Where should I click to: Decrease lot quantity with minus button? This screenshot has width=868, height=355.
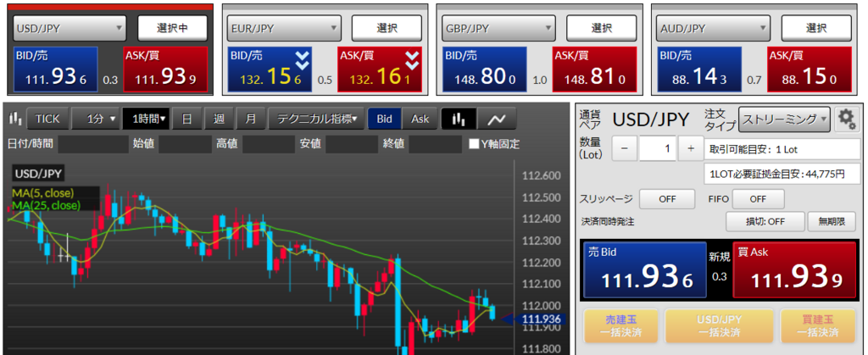click(x=625, y=148)
